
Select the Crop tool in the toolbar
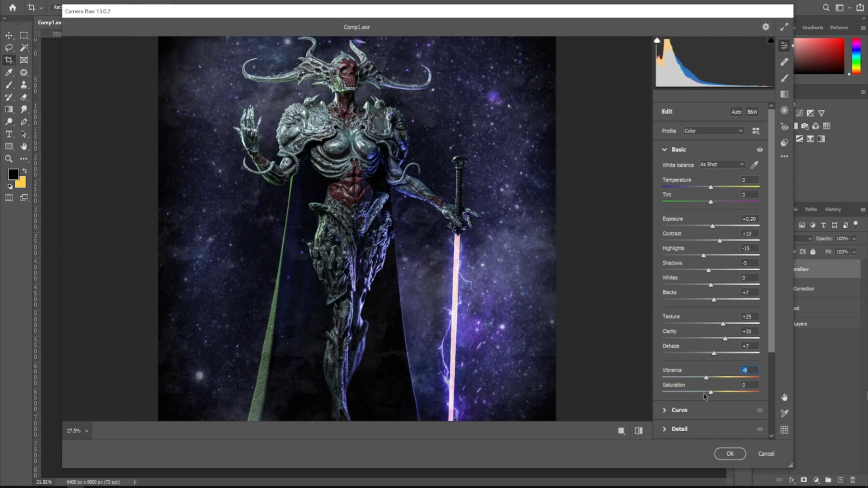click(9, 60)
